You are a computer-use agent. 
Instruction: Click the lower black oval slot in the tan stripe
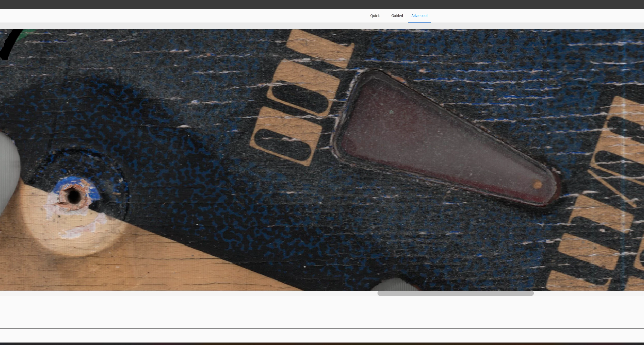click(x=283, y=144)
